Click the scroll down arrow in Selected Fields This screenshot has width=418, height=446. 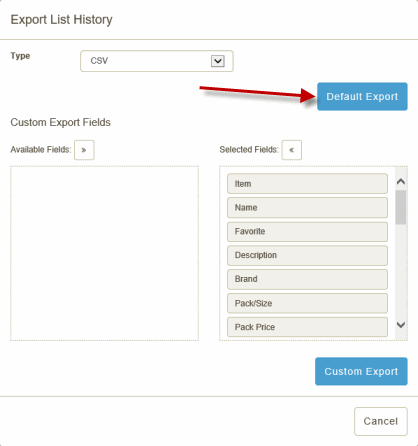pos(401,325)
